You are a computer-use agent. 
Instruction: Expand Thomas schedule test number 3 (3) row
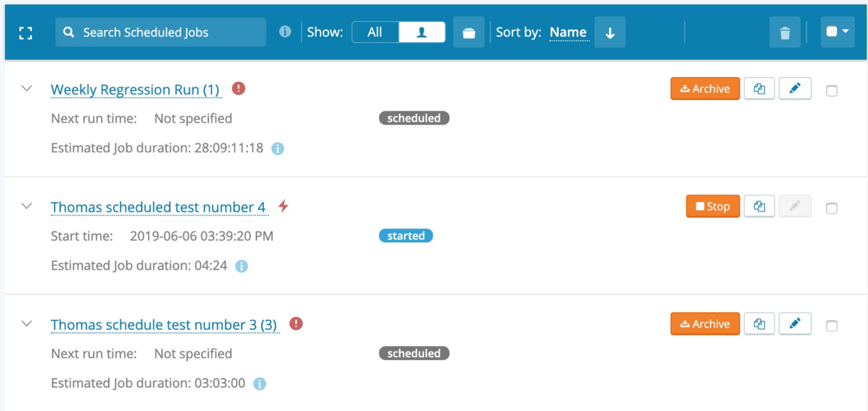point(27,324)
